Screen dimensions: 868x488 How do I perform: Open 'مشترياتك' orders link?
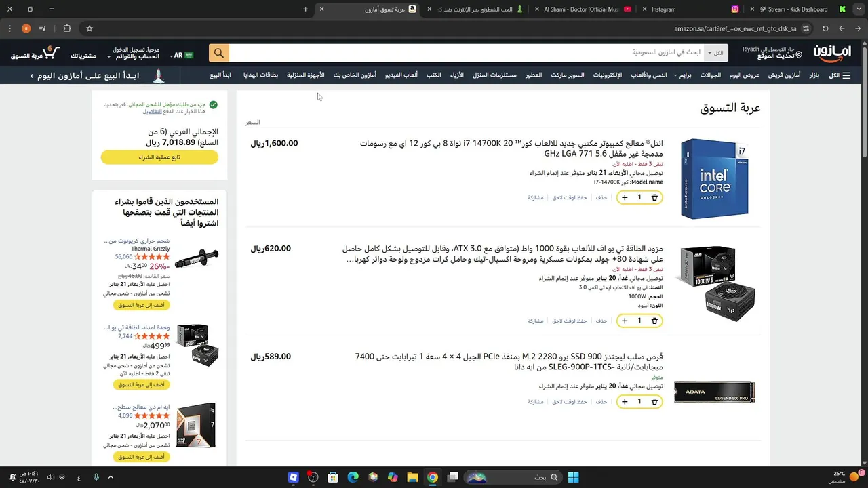coord(83,56)
